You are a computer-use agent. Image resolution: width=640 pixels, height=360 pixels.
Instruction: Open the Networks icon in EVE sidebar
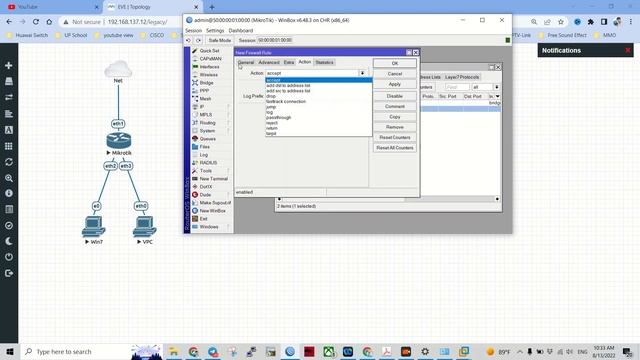click(9, 97)
